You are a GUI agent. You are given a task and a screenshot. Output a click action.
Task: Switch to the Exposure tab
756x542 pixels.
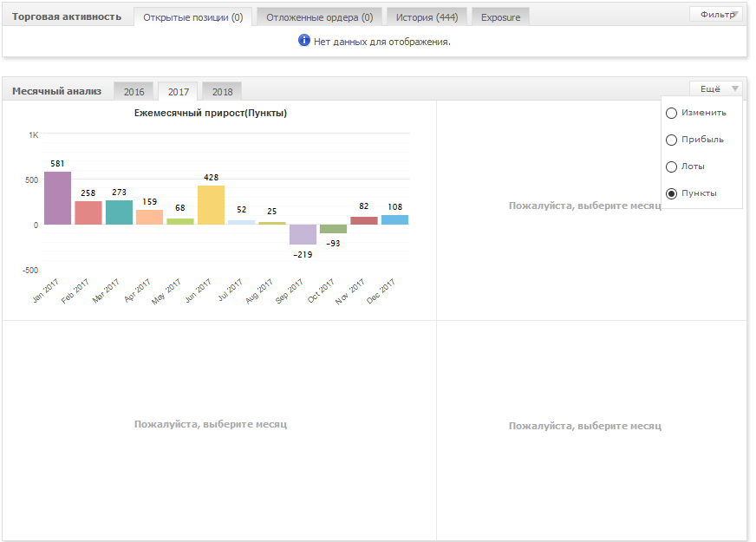[500, 17]
